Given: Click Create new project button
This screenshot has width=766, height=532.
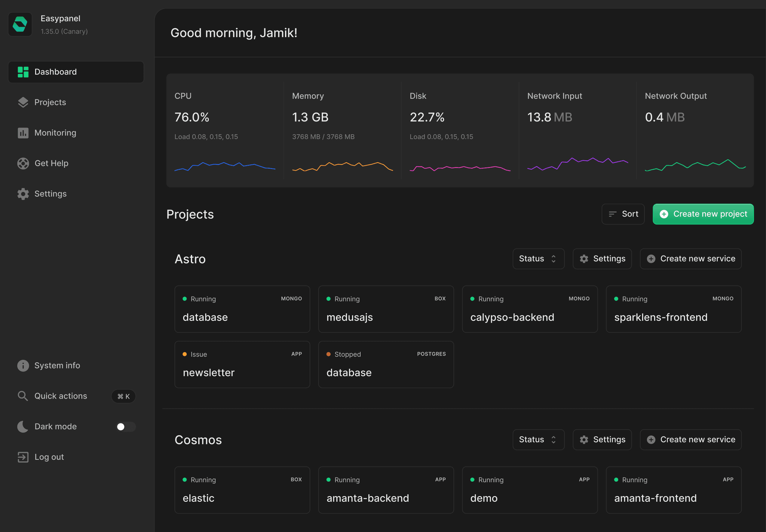Looking at the screenshot, I should 703,214.
